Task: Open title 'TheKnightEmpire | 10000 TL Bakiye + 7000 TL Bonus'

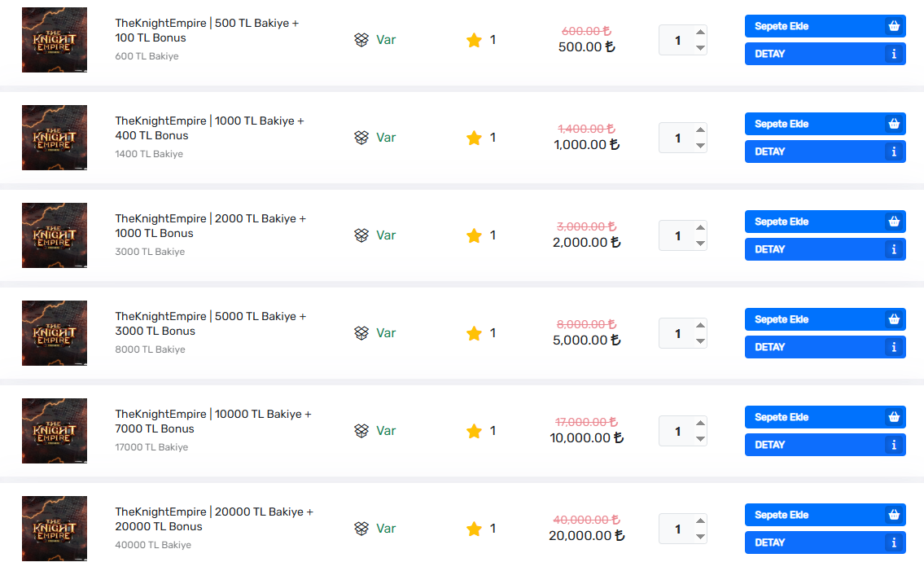Action: point(213,421)
